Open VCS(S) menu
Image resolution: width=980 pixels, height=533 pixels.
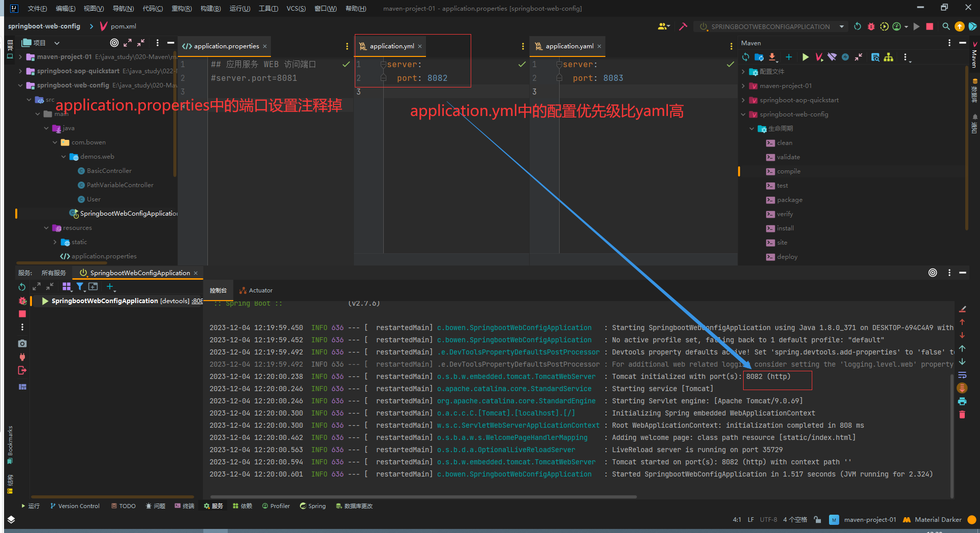(296, 8)
